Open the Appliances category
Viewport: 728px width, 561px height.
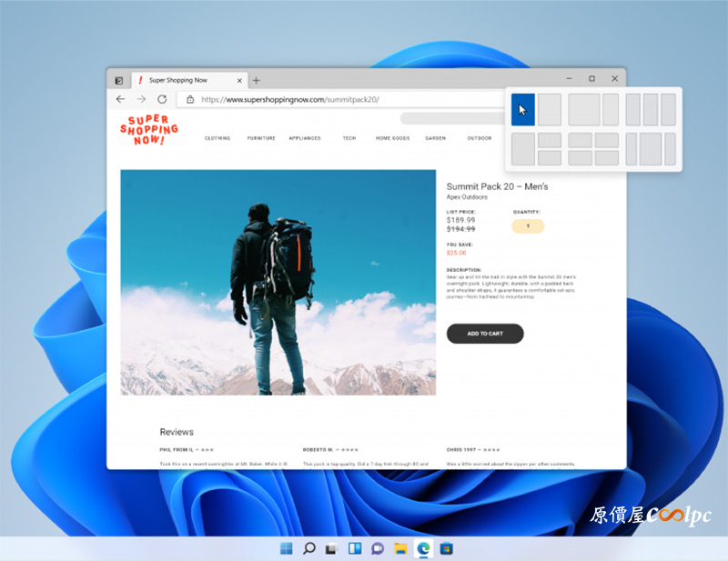coord(305,138)
